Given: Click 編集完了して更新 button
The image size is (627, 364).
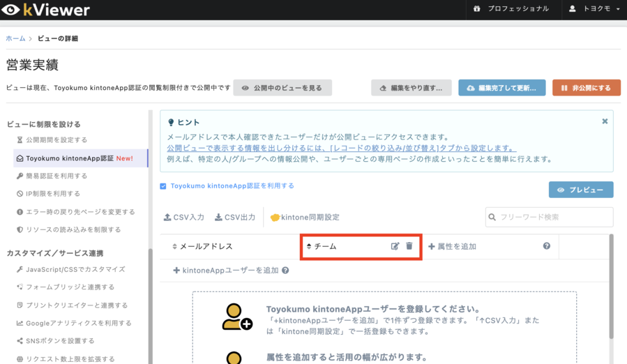Looking at the screenshot, I should [502, 88].
